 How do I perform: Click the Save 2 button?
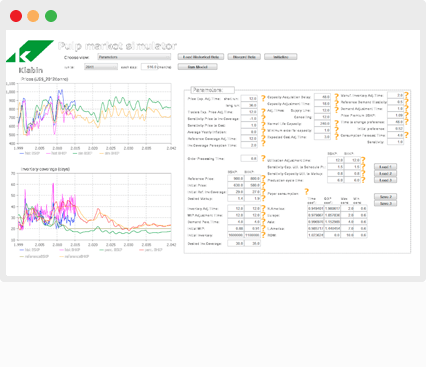385,197
